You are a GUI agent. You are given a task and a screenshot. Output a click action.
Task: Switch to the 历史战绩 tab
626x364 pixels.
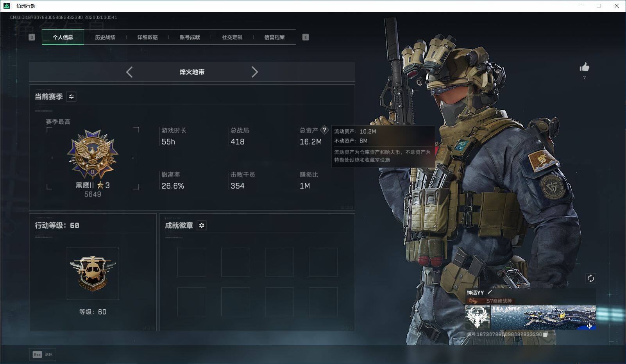[105, 37]
